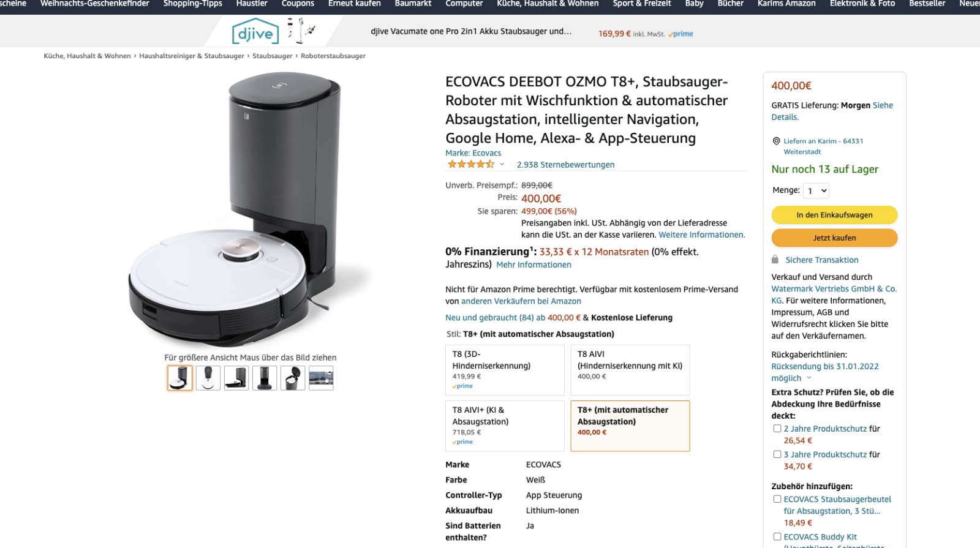
Task: Select the last product thumbnail with room scene
Action: tap(321, 378)
